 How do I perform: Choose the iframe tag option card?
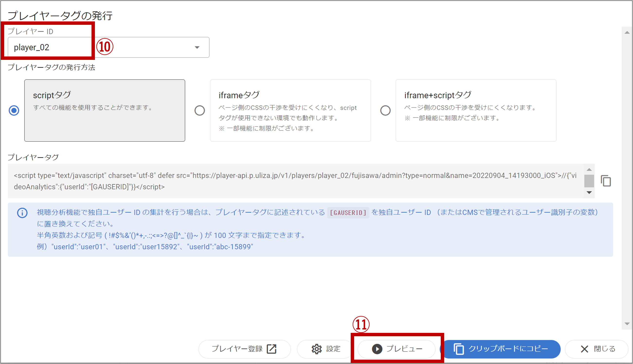290,110
